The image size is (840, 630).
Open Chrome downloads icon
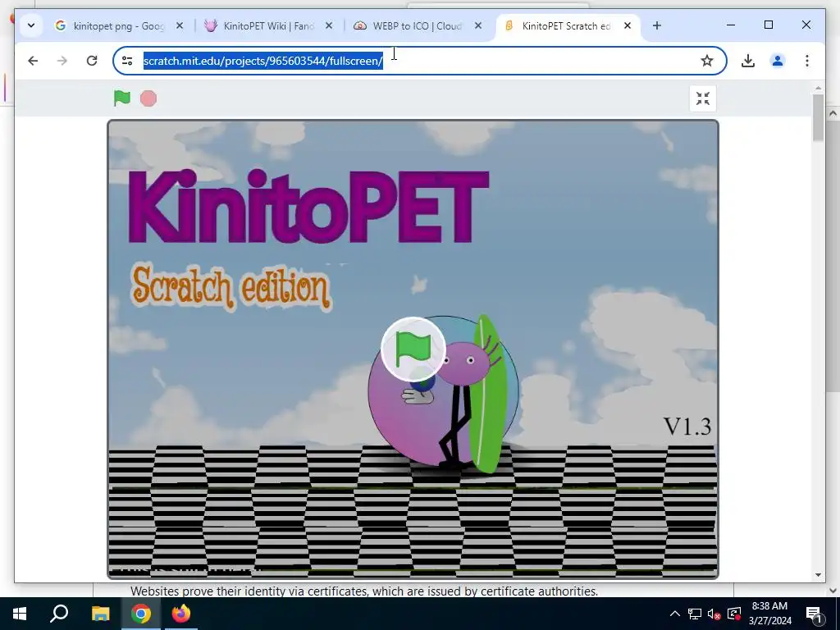click(748, 61)
